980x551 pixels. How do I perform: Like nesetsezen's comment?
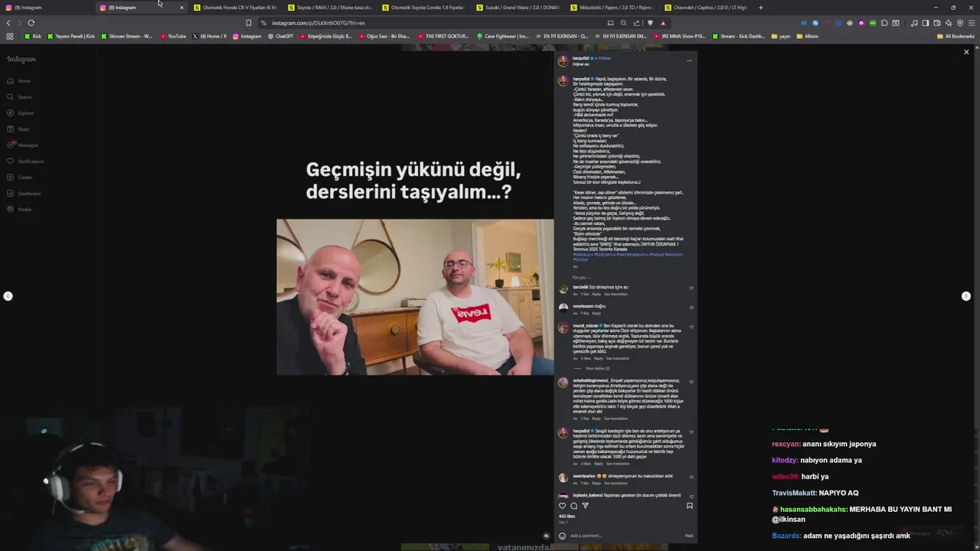coord(691,308)
